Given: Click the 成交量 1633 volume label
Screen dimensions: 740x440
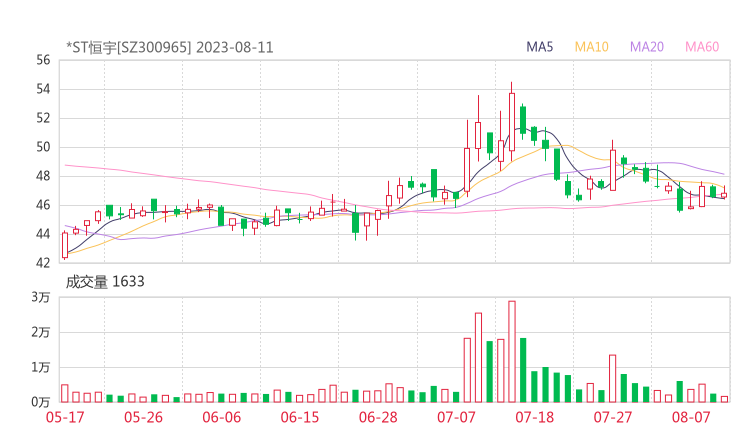Looking at the screenshot, I should 105,282.
